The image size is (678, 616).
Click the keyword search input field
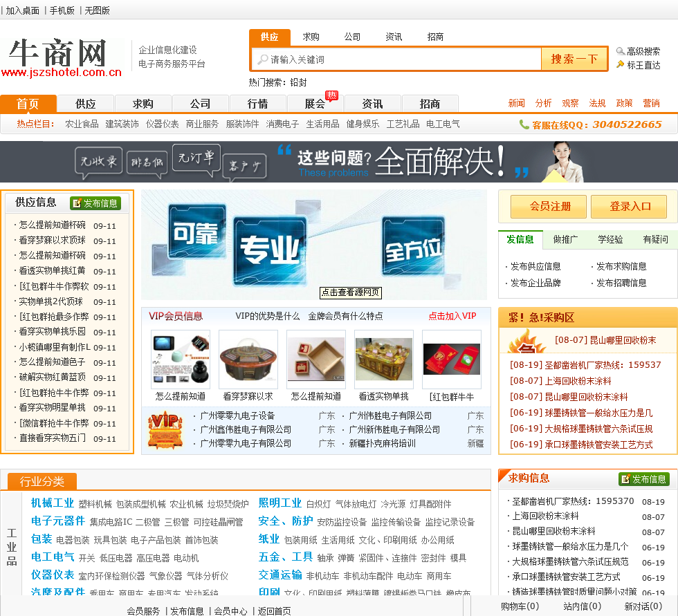point(396,59)
